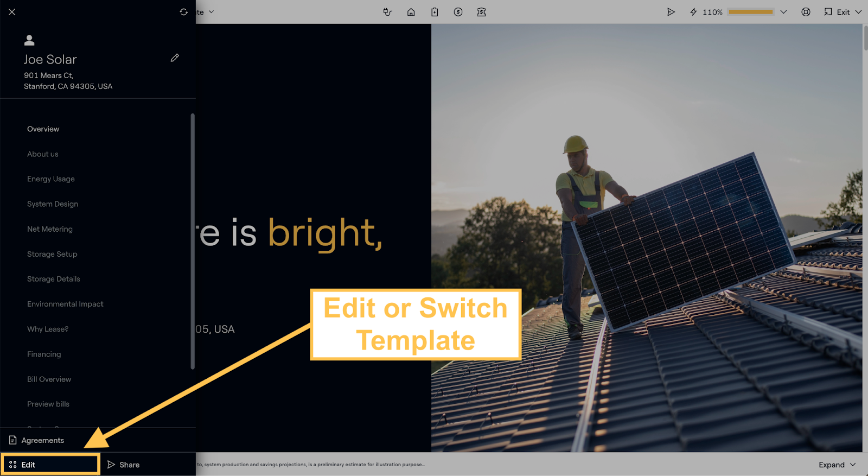Screen dimensions: 868x476
Task: Click the refresh sync icon
Action: click(184, 12)
